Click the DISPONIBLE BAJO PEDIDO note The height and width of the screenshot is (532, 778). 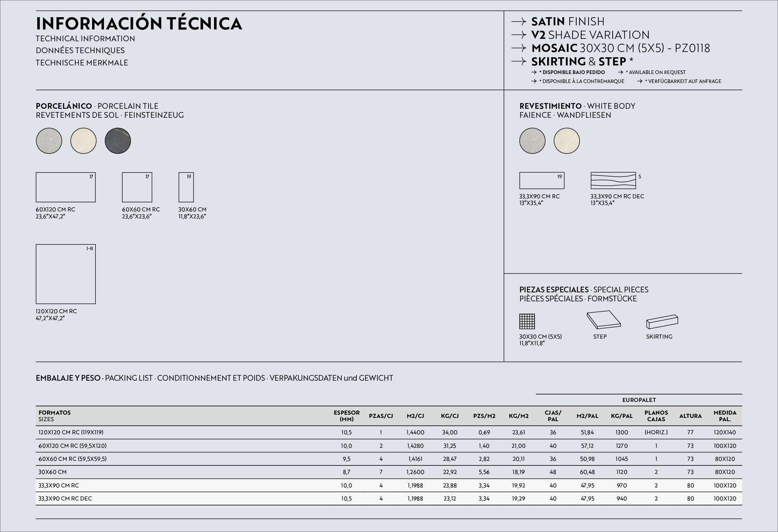(x=572, y=72)
